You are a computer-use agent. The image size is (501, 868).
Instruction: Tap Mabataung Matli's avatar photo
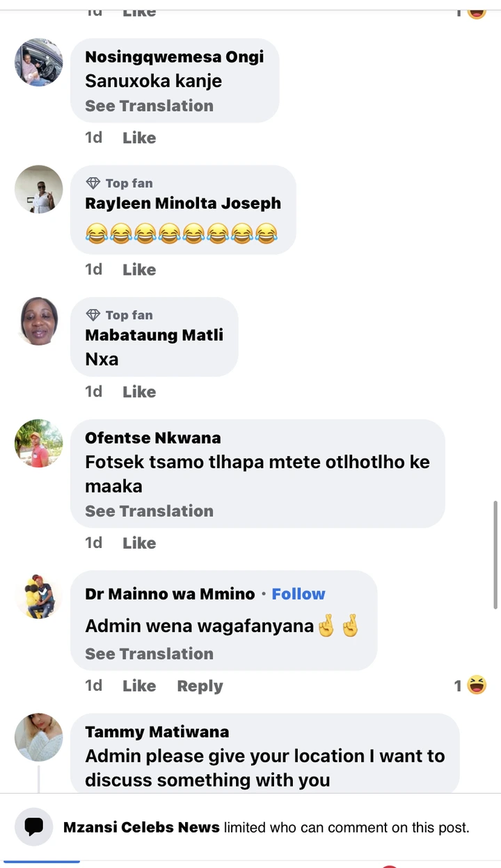[x=39, y=321]
